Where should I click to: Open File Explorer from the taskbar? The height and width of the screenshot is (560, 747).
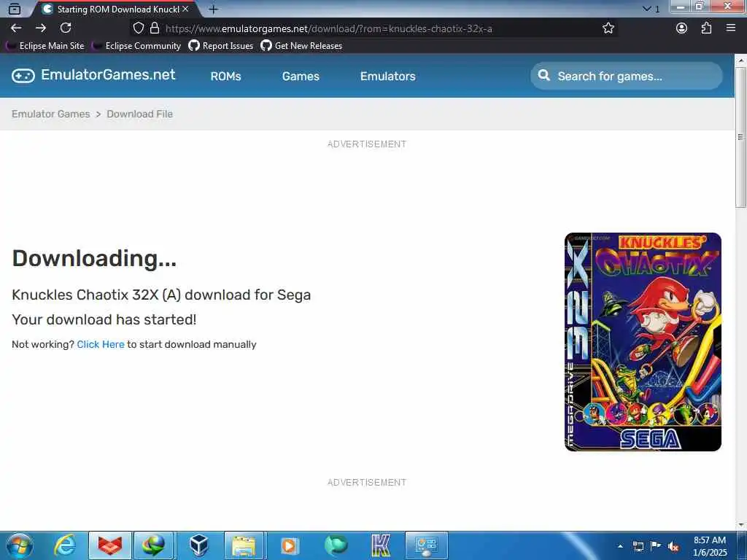244,545
